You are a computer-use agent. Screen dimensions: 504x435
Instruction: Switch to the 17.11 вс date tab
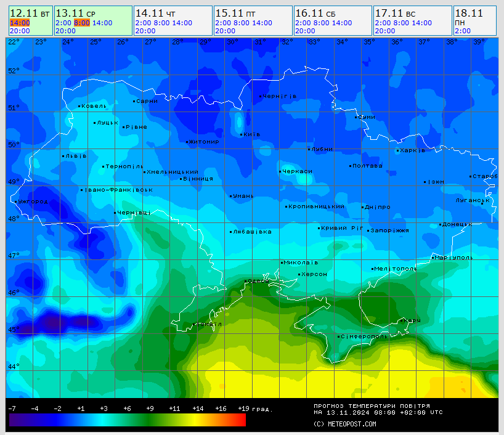396,13
